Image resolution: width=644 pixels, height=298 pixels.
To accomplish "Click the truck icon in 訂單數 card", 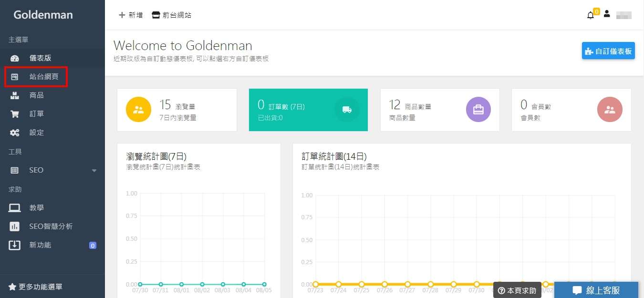I will (347, 110).
